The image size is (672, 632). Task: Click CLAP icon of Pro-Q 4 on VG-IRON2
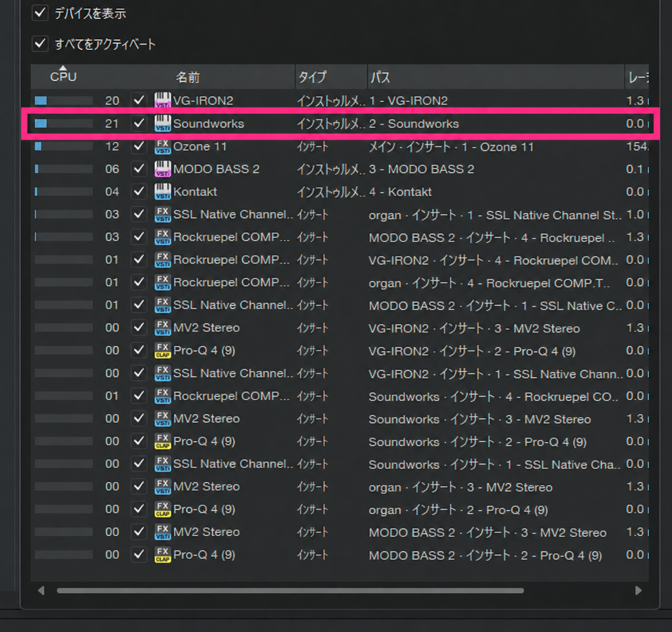(163, 350)
